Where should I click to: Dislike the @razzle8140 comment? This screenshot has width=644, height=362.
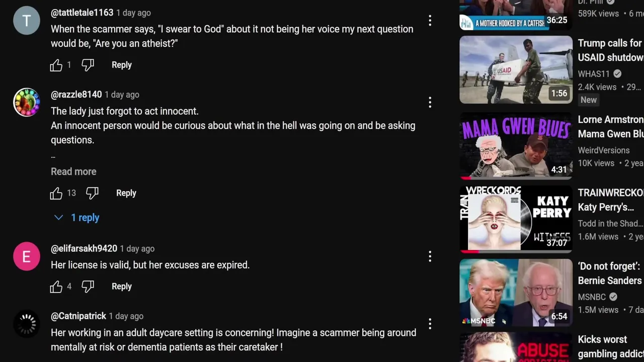click(93, 193)
